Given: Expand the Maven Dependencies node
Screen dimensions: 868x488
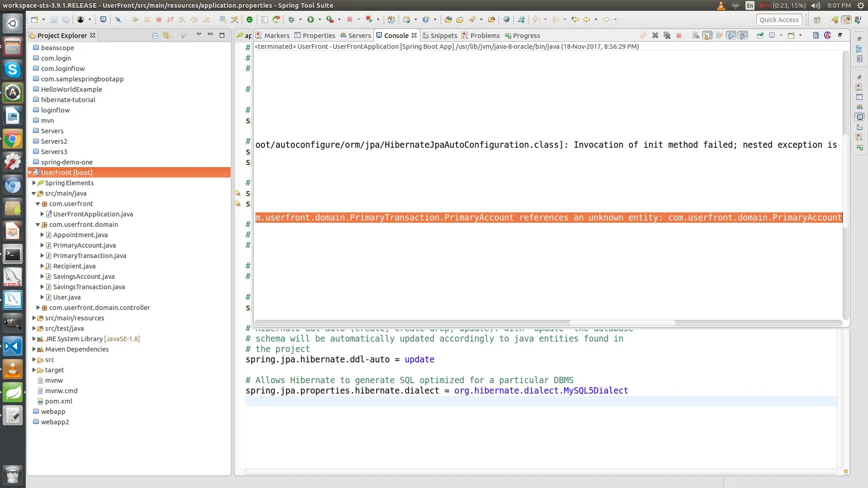Looking at the screenshot, I should (x=34, y=349).
